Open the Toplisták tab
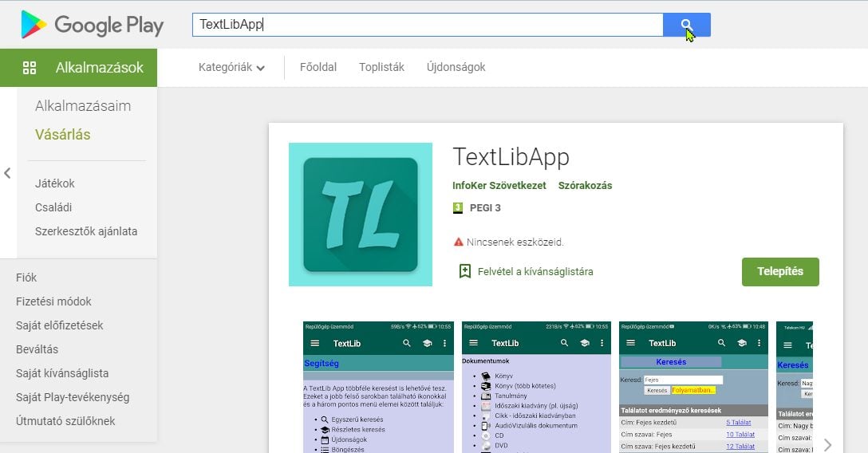Screen dimensions: 868x453 point(381,68)
